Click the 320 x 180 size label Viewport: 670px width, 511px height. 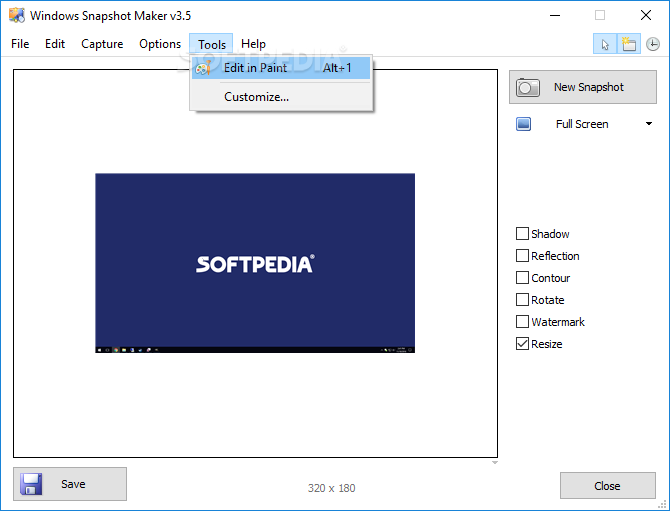coord(332,488)
